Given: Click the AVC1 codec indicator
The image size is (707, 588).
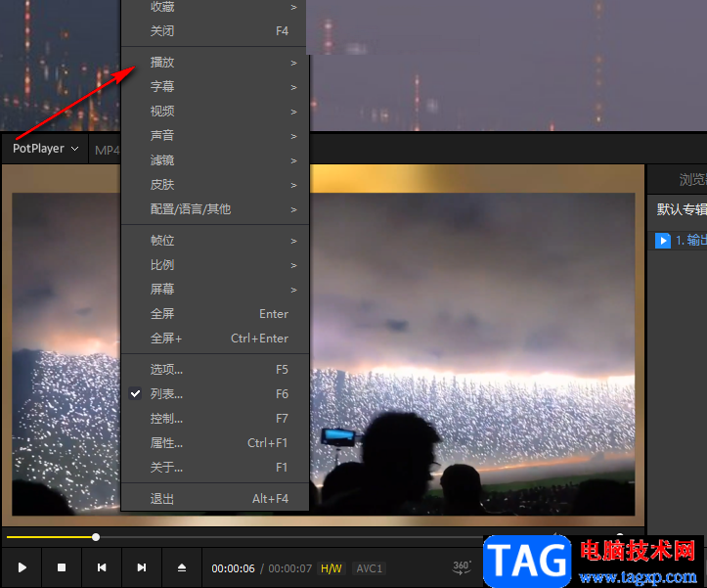Looking at the screenshot, I should [369, 568].
